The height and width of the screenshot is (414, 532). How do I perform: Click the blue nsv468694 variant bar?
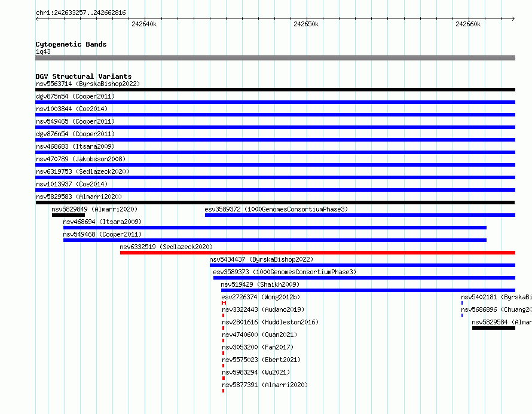(x=275, y=228)
